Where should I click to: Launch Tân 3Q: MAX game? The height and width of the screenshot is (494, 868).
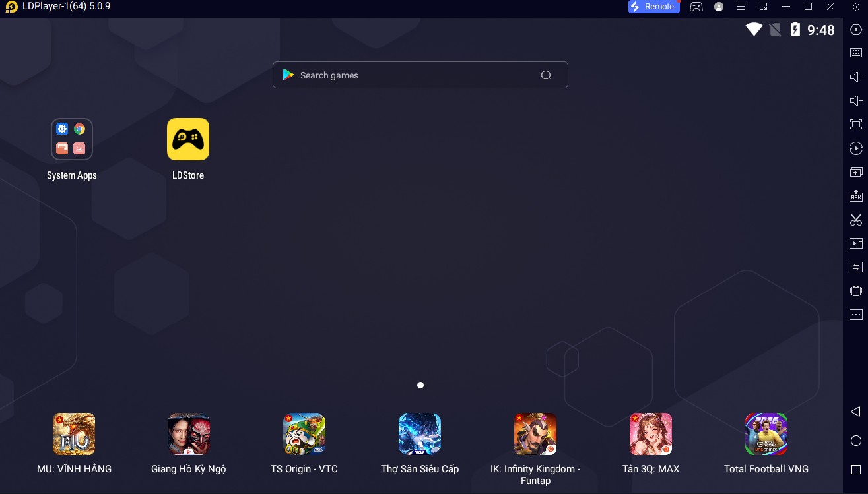pos(651,434)
